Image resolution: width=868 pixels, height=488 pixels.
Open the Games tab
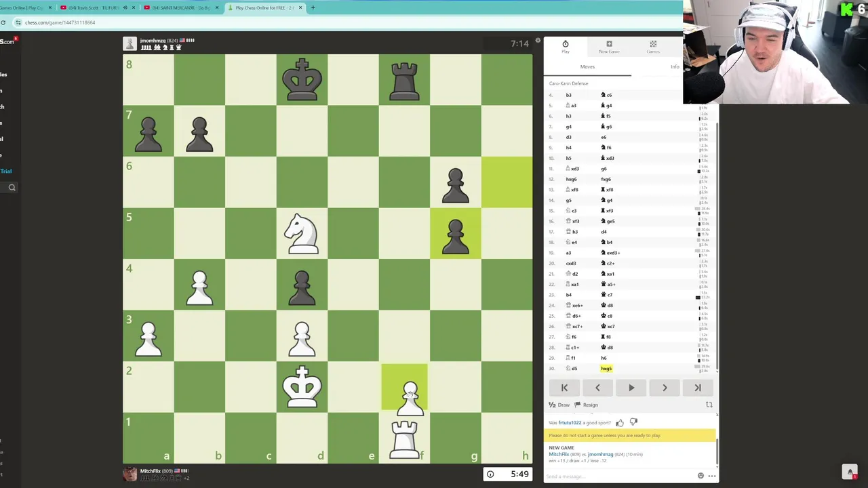[x=653, y=47]
